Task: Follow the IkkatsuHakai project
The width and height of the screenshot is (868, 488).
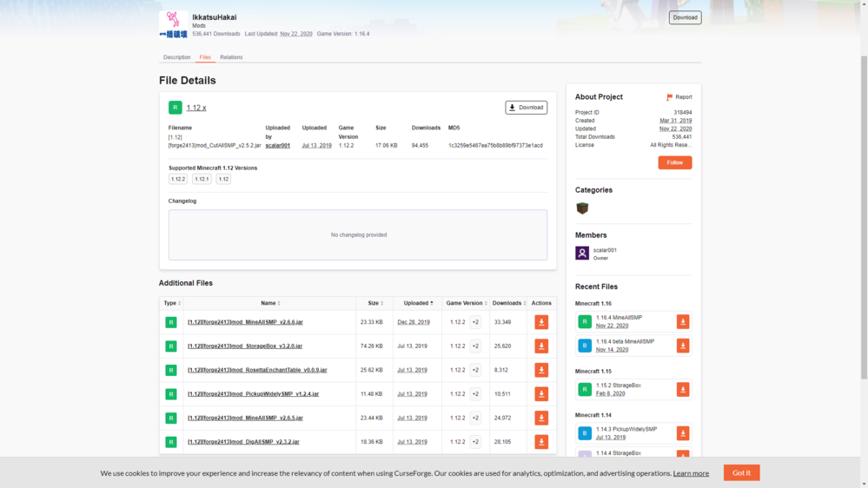Action: [675, 162]
